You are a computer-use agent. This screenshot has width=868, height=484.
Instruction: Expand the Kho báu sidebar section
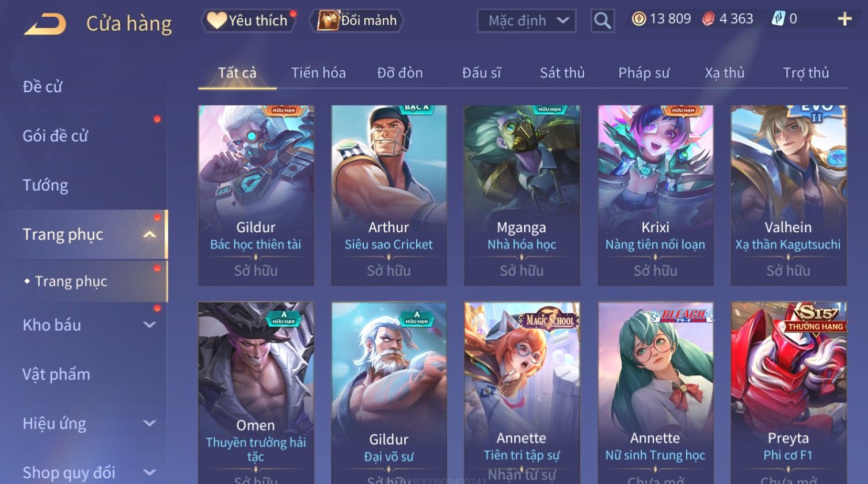[149, 325]
